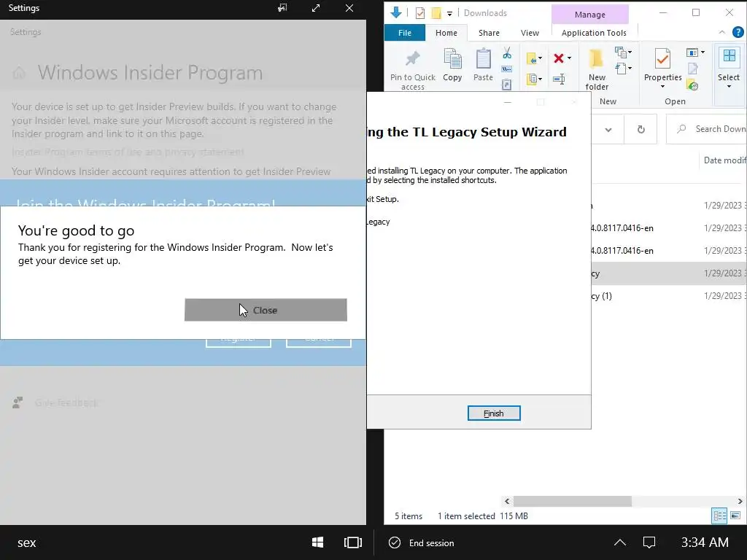Select the file ending in cy (1)
The width and height of the screenshot is (747, 560).
click(x=669, y=296)
